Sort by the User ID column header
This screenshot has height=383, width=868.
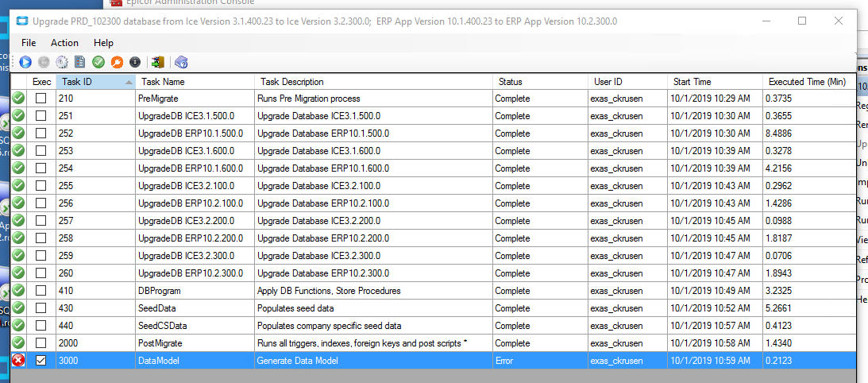627,82
